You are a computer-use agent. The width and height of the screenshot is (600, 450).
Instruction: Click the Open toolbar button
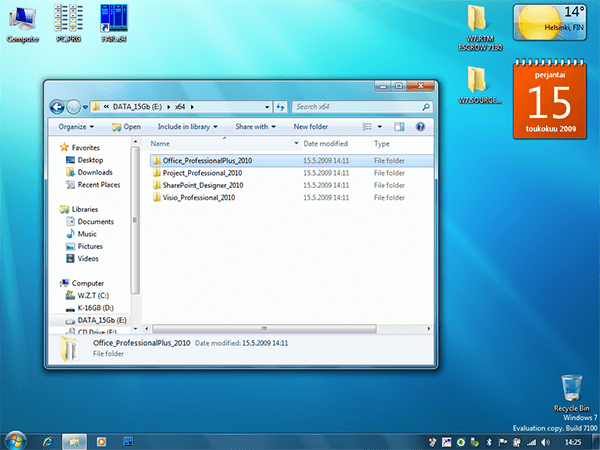tap(126, 127)
